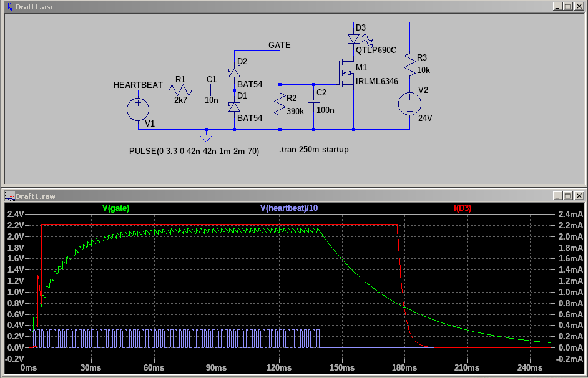This screenshot has height=378, width=588.
Task: Click LTspice icon in Draft1.asc title bar
Action: point(9,6)
